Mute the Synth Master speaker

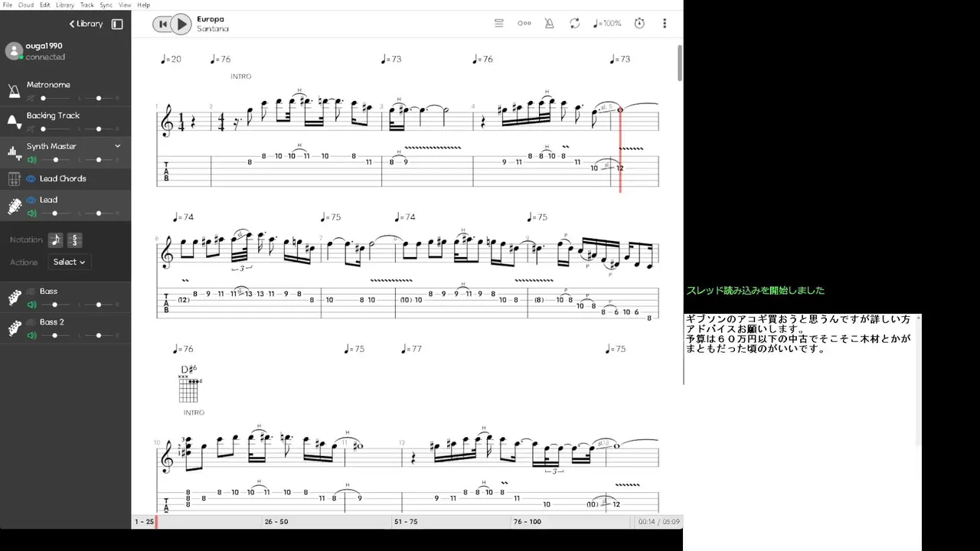[31, 160]
